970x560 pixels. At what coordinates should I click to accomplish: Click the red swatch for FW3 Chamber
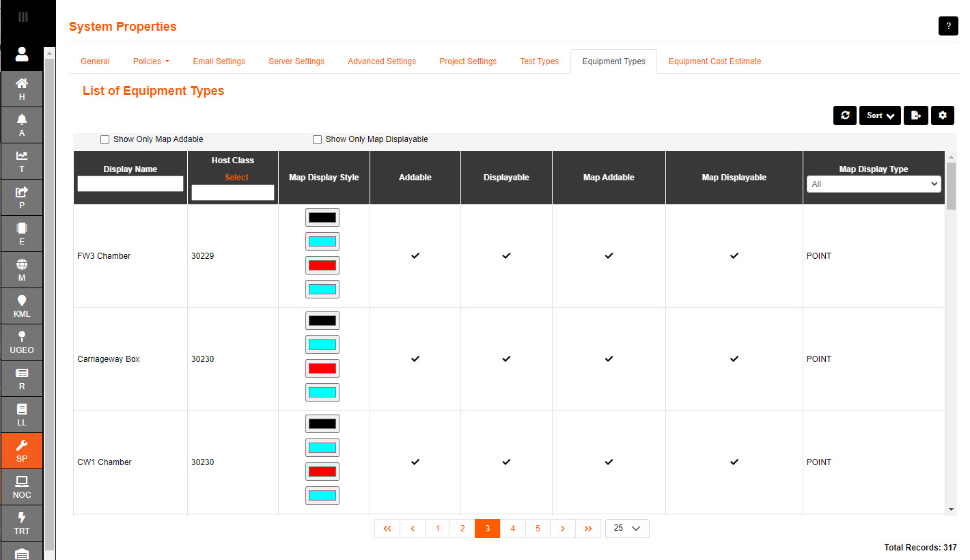tap(322, 265)
